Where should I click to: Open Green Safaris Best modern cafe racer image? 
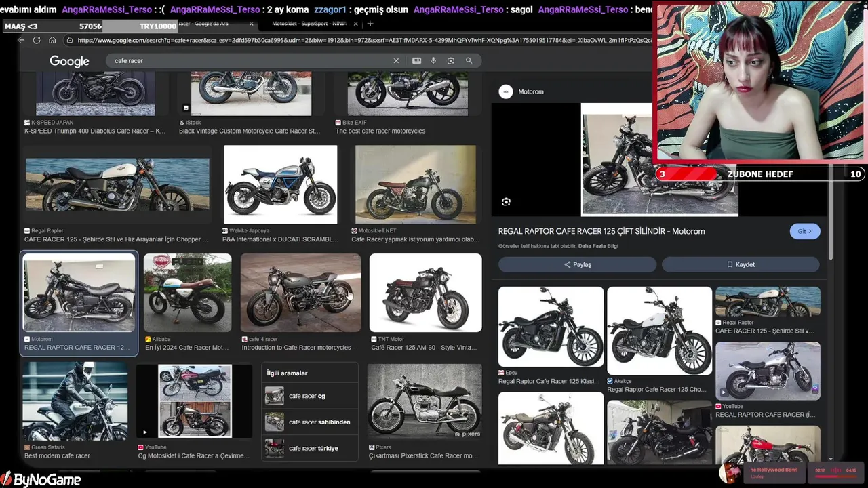pyautogui.click(x=75, y=401)
